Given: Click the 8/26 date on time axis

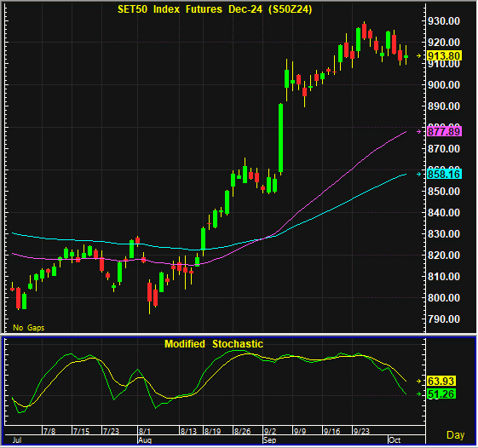Looking at the screenshot, I should 242,431.
